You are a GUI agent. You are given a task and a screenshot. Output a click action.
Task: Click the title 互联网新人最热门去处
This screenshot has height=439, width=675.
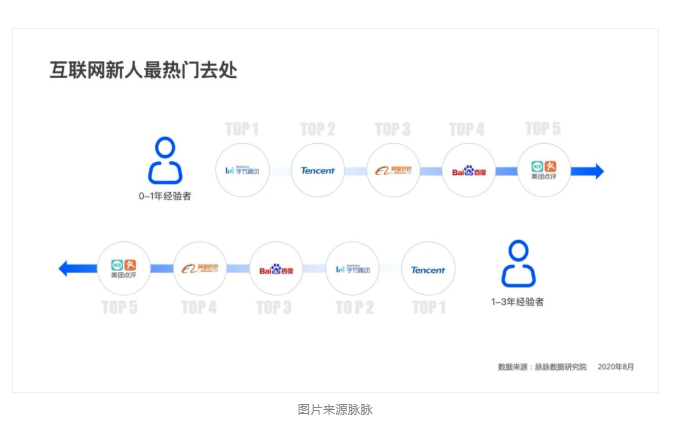(x=143, y=71)
